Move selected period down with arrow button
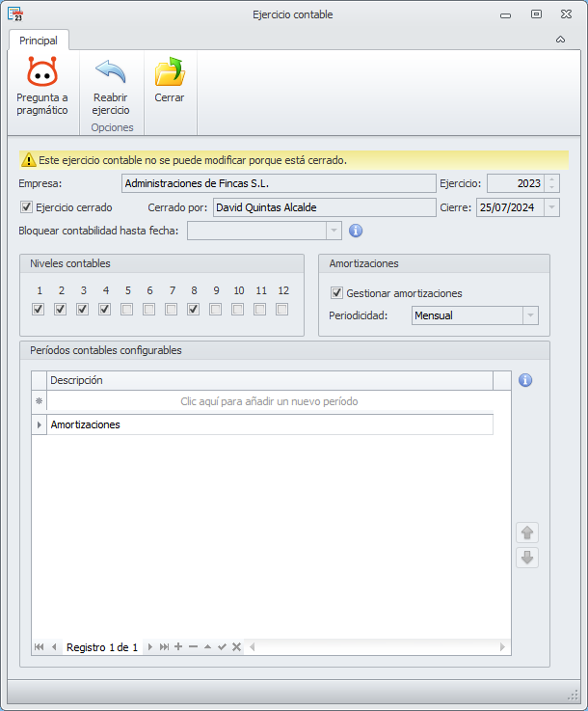This screenshot has height=711, width=588. tap(527, 558)
